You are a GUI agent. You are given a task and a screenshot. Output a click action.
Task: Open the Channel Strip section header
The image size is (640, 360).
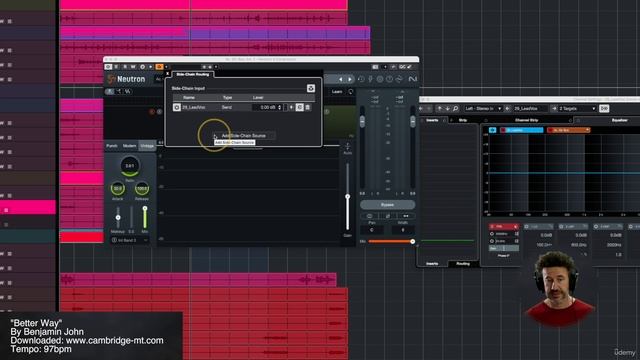(527, 120)
